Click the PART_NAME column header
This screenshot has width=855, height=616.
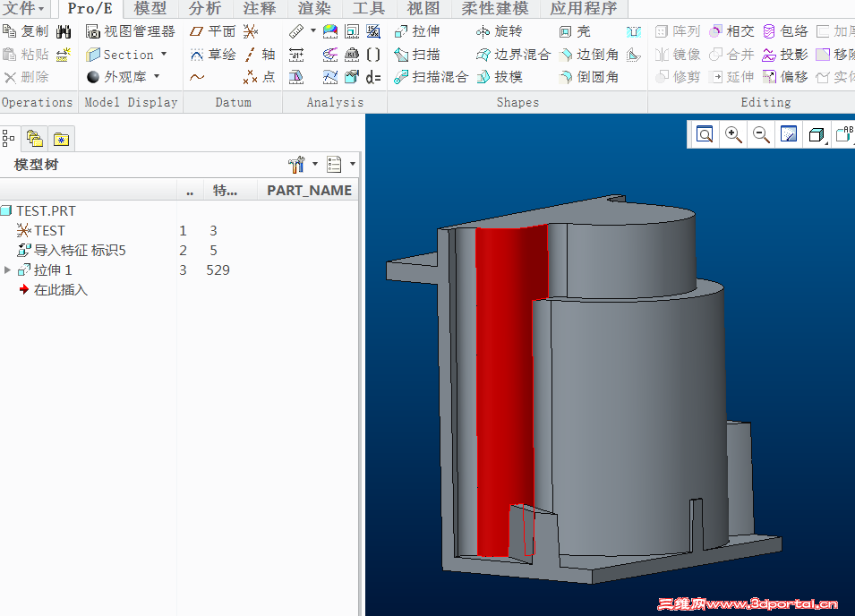pos(309,190)
